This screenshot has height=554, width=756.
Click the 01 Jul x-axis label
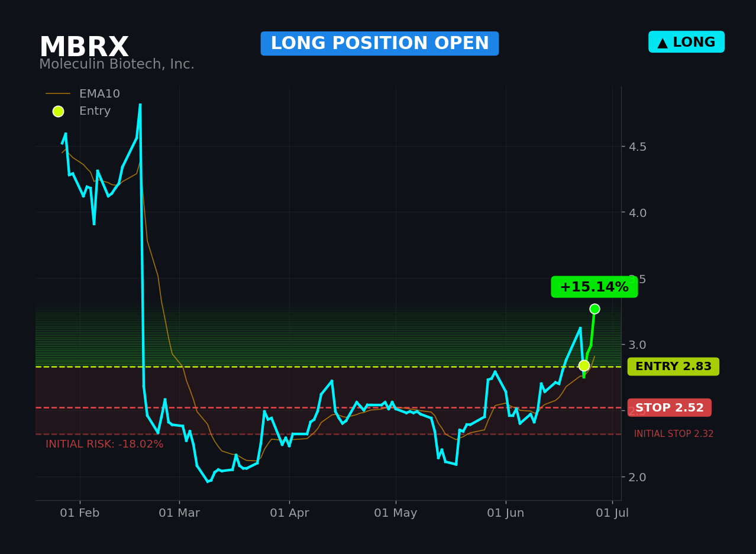(612, 513)
